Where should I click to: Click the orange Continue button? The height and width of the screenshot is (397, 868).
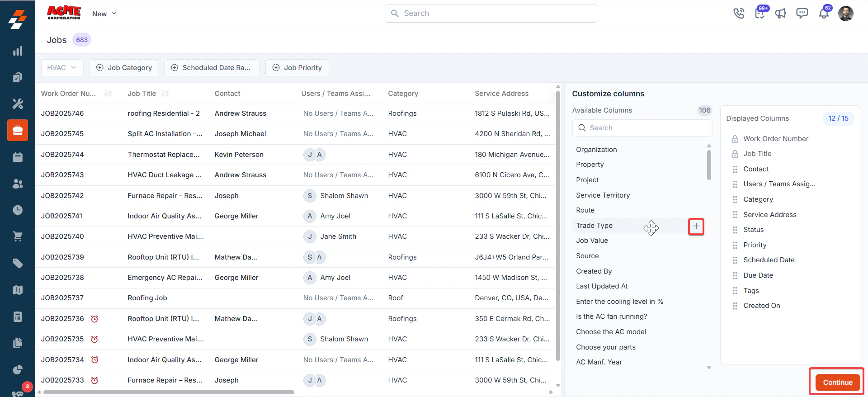[x=837, y=383]
